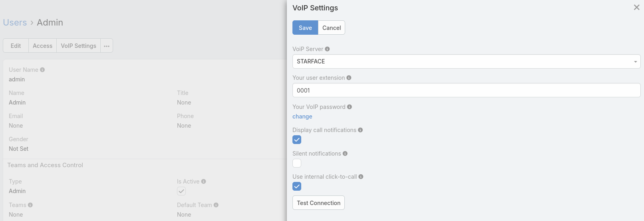The image size is (644, 221).
Task: Uncheck Display call notifications checkbox
Action: pyautogui.click(x=297, y=140)
